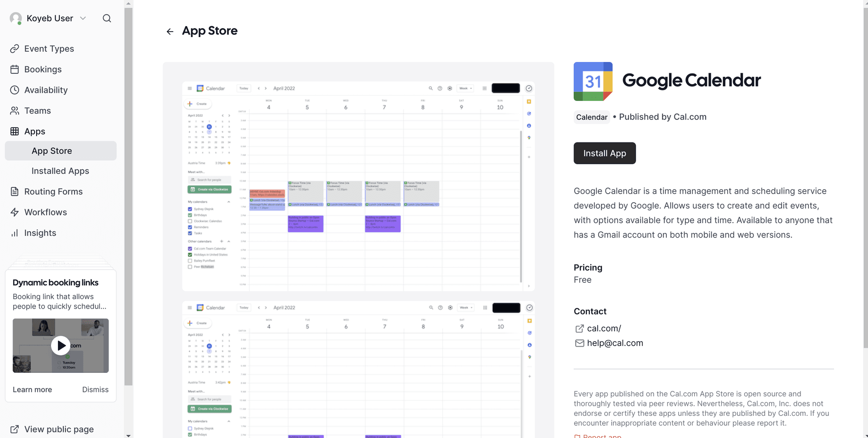Open the cal.com/ website link
This screenshot has width=868, height=438.
604,328
